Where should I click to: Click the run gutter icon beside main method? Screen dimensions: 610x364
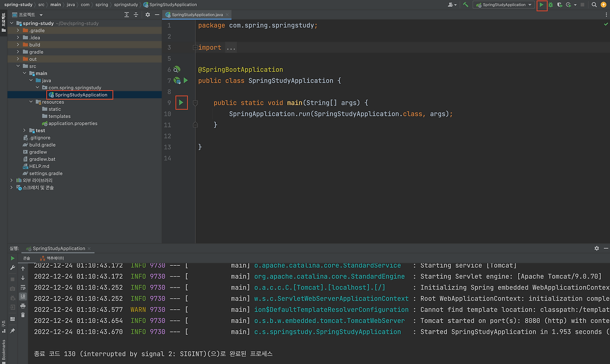click(181, 102)
